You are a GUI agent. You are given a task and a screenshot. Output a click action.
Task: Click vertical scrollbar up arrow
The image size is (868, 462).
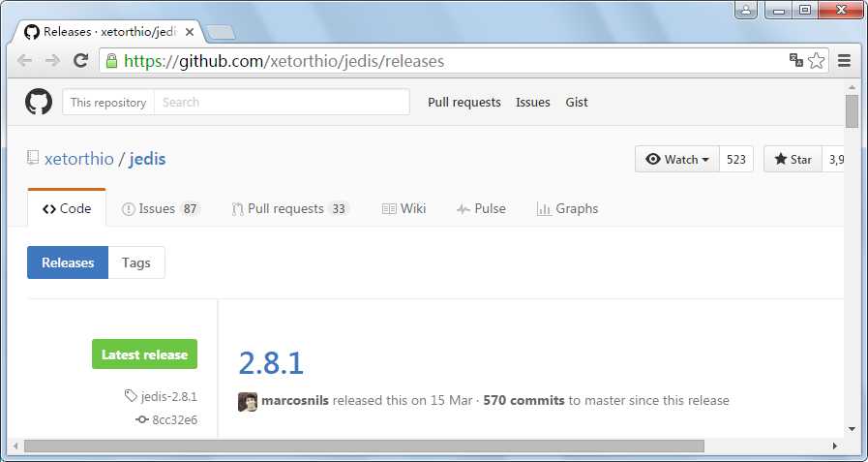(x=852, y=87)
